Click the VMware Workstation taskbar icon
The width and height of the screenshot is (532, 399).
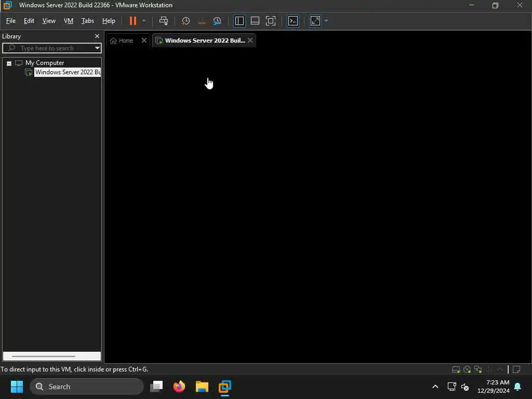(224, 387)
